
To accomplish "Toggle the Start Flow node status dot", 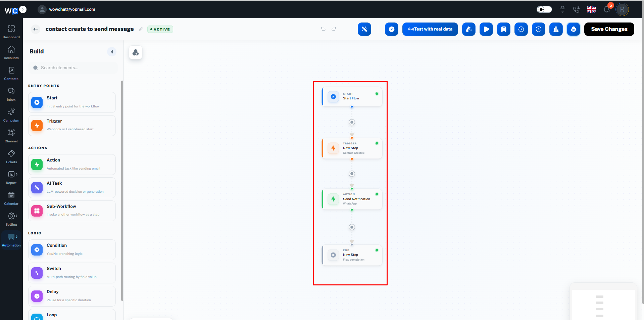I will pos(377,94).
